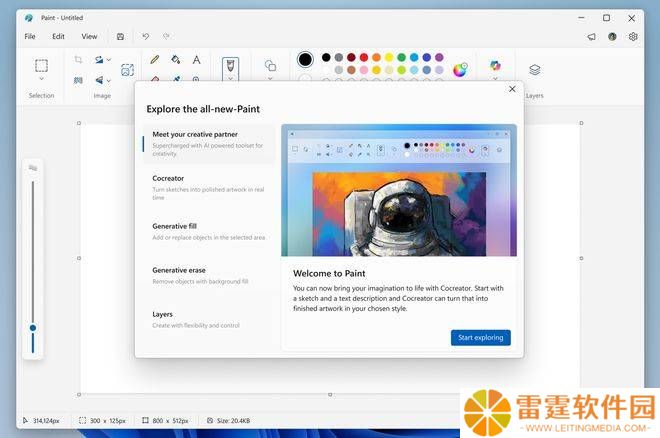Click the Undo arrow
The width and height of the screenshot is (660, 438).
pyautogui.click(x=146, y=37)
